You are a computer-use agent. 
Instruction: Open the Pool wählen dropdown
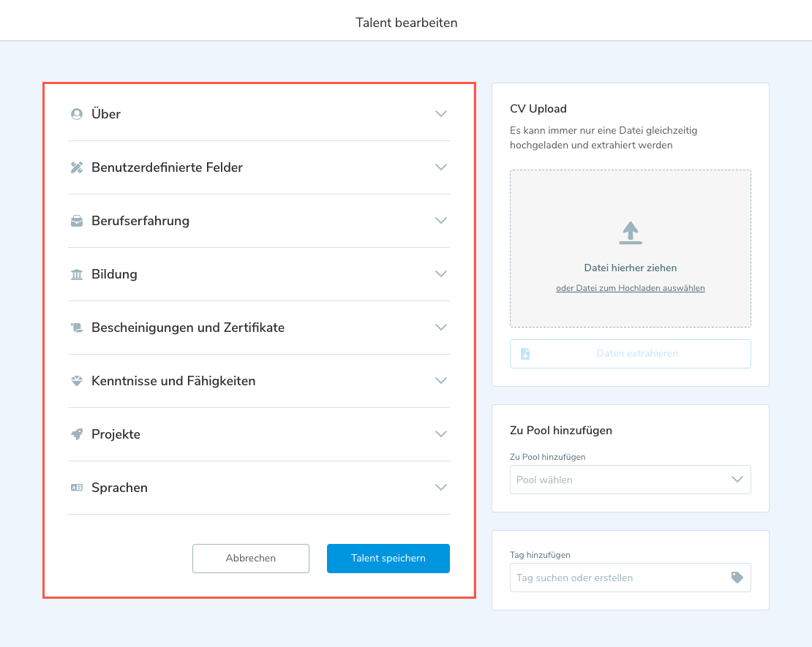click(x=630, y=480)
